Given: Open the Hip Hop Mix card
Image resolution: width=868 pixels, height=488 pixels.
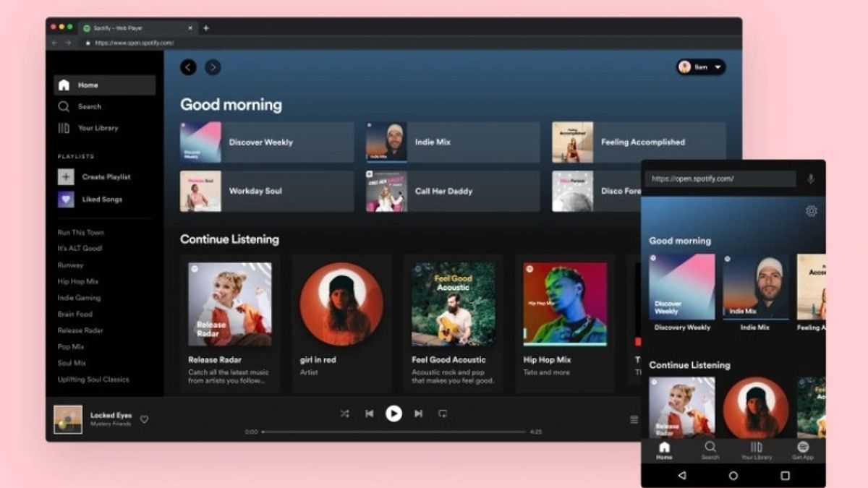Looking at the screenshot, I should [565, 323].
